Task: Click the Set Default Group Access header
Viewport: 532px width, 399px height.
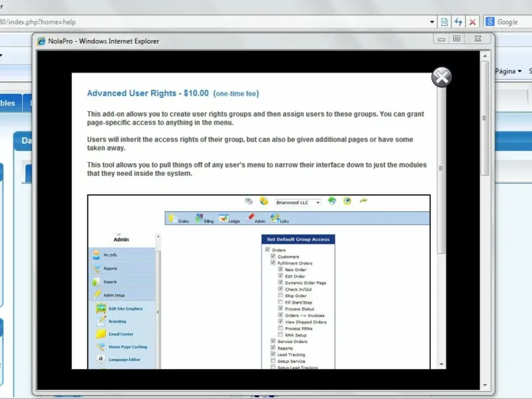Action: tap(298, 239)
